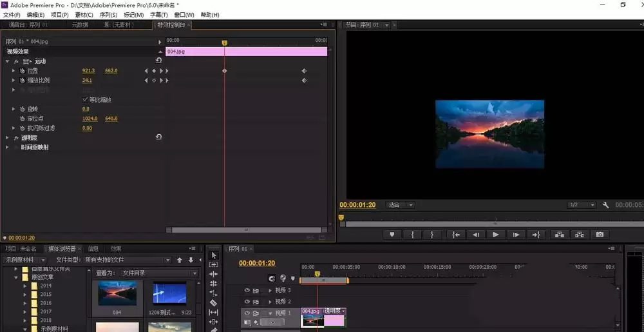644x332 pixels.
Task: Play the sequence in program monitor
Action: coord(496,235)
